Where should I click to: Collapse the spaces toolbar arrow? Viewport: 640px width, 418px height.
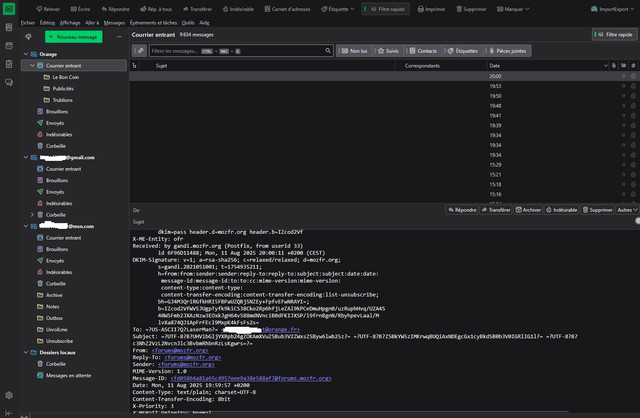[x=9, y=413]
